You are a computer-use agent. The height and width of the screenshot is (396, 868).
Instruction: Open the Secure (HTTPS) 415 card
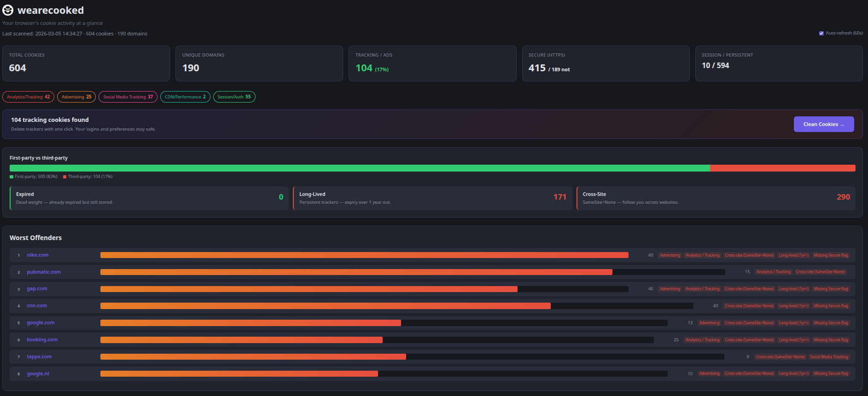point(606,63)
